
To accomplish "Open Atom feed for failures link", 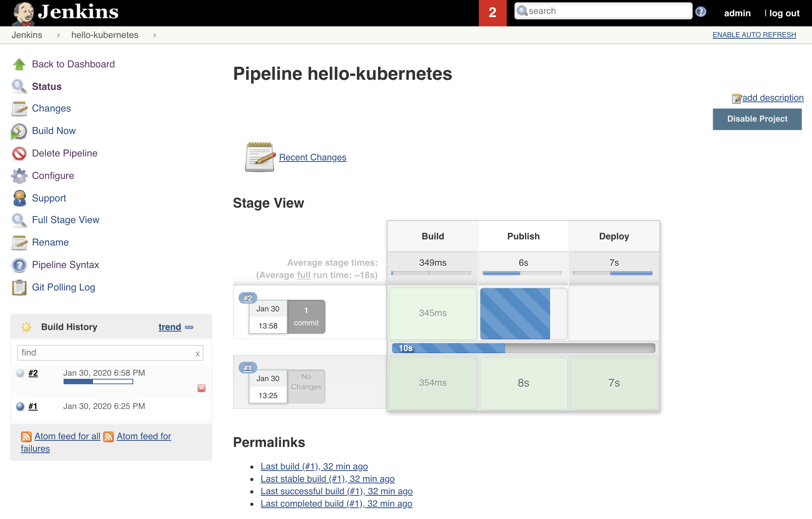I will [x=144, y=436].
